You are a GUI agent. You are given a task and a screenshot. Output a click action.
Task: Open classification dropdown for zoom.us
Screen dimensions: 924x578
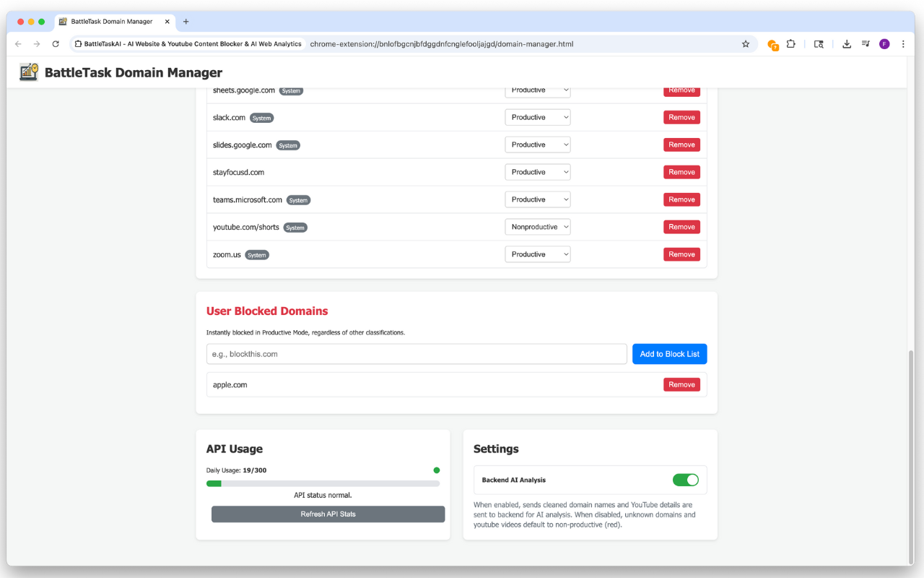point(538,254)
